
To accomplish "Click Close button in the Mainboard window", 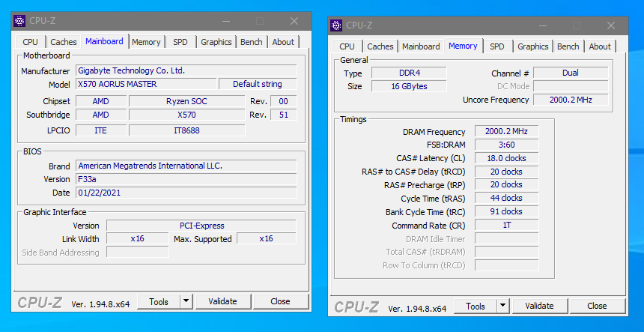I will tap(281, 301).
